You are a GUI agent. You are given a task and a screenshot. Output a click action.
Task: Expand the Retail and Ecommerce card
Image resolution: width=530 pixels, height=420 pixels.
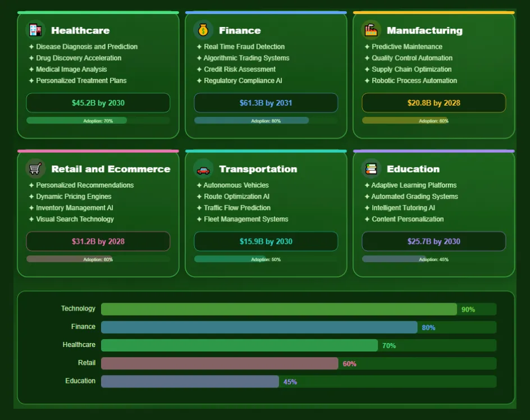pyautogui.click(x=98, y=213)
